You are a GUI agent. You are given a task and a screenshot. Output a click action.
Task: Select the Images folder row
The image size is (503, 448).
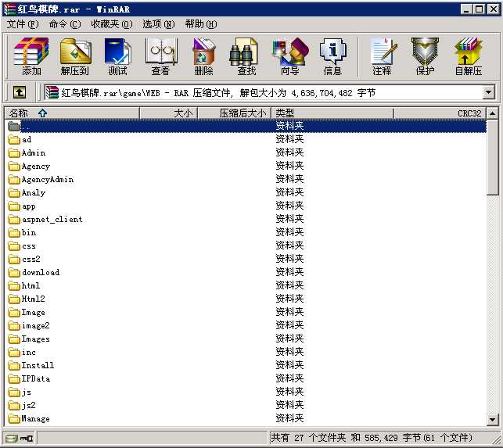246,339
